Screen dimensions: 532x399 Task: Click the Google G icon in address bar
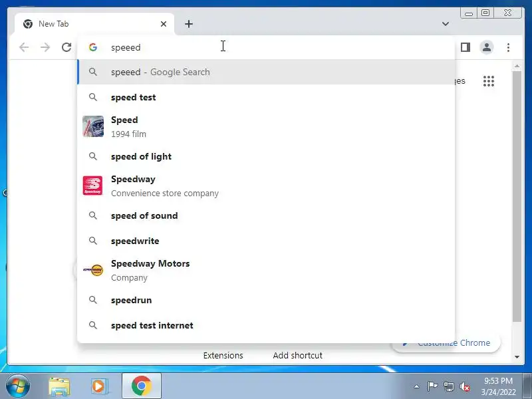point(93,47)
